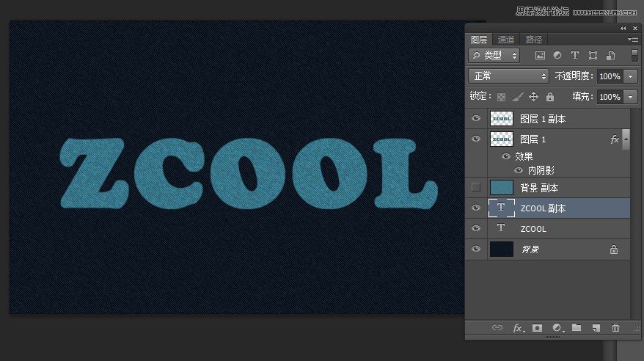Open the 正常 blend mode dropdown
The image size is (644, 361).
[x=508, y=76]
